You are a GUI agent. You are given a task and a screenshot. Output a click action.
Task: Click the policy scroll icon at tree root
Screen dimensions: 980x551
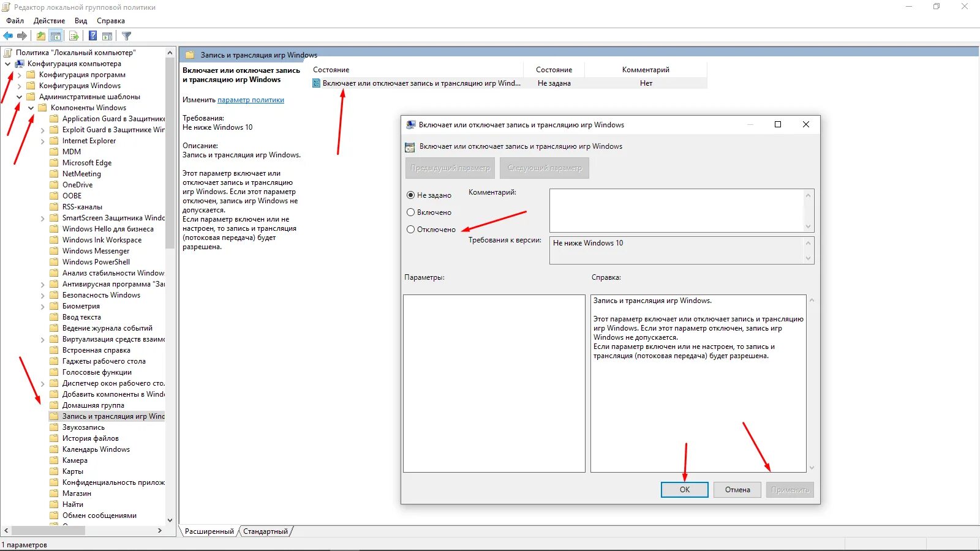pyautogui.click(x=7, y=53)
